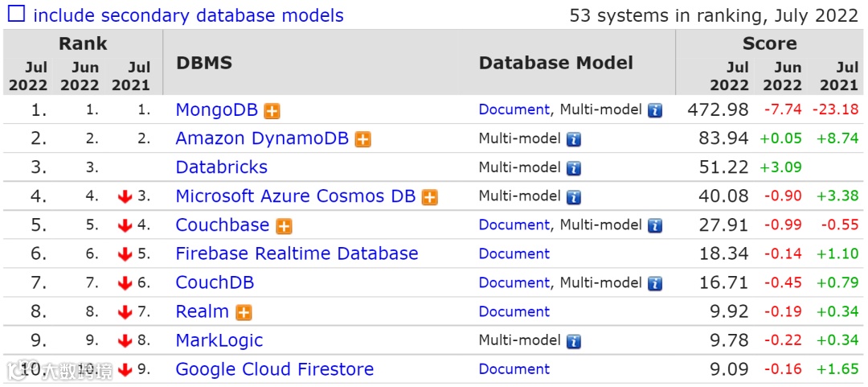The width and height of the screenshot is (868, 387).
Task: Click the plus icon beside Realm
Action: pos(244,313)
